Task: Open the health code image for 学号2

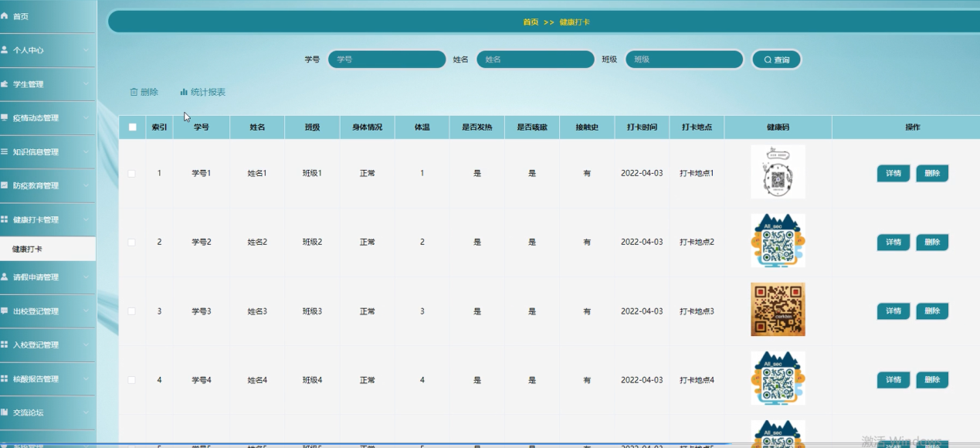Action: click(778, 240)
